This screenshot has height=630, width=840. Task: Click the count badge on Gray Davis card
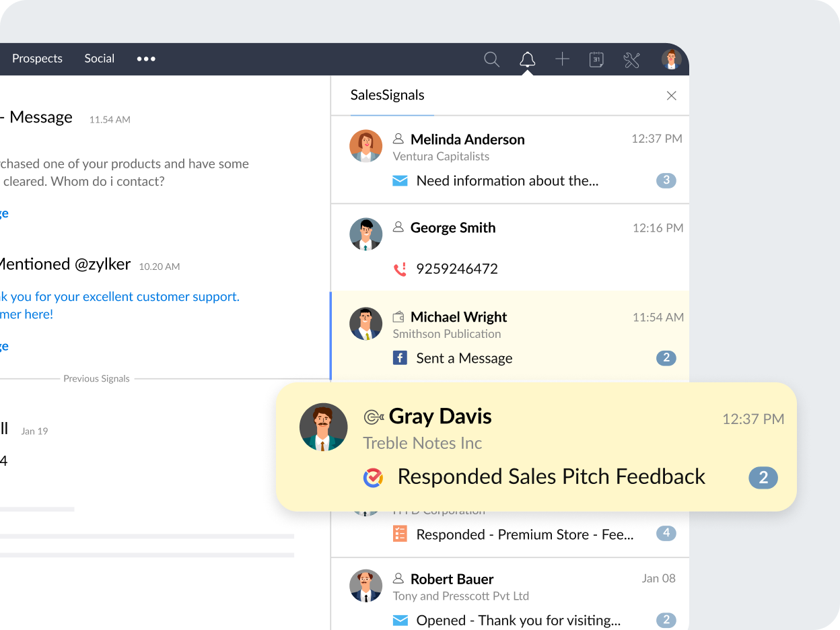pyautogui.click(x=763, y=478)
